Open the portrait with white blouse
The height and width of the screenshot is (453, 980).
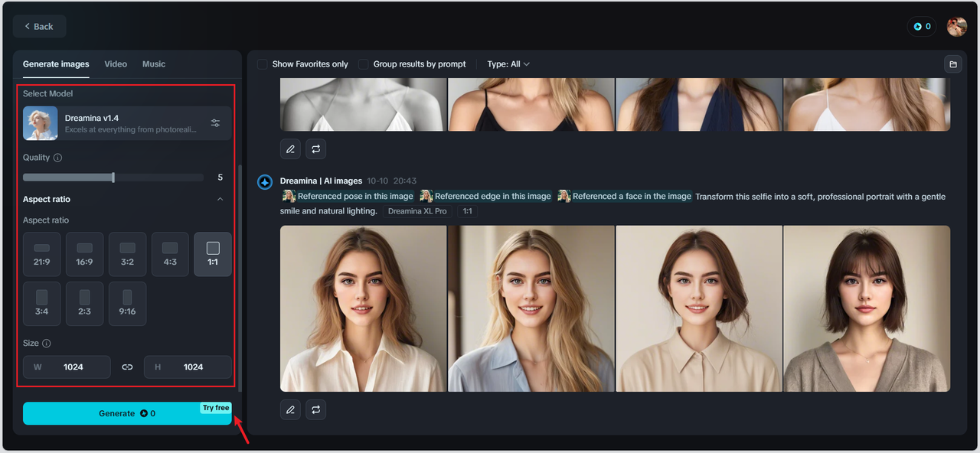pos(363,308)
